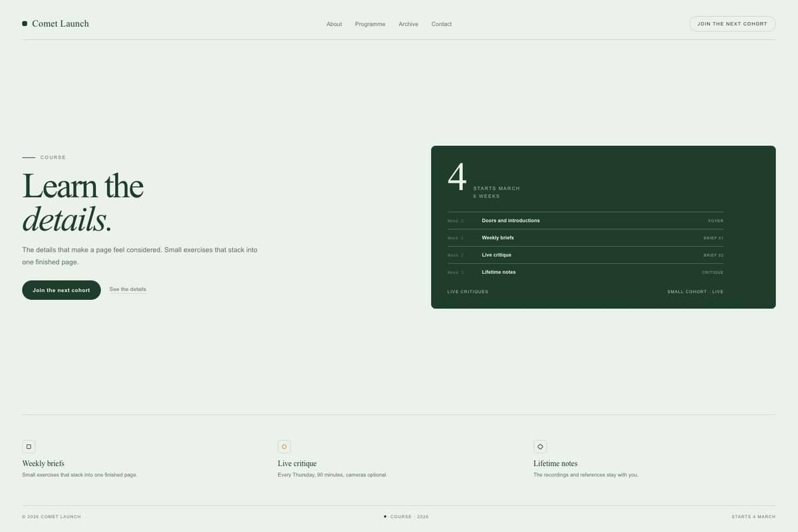The height and width of the screenshot is (532, 798).
Task: Select the Weekly briefs row in the schedule card
Action: (x=585, y=238)
